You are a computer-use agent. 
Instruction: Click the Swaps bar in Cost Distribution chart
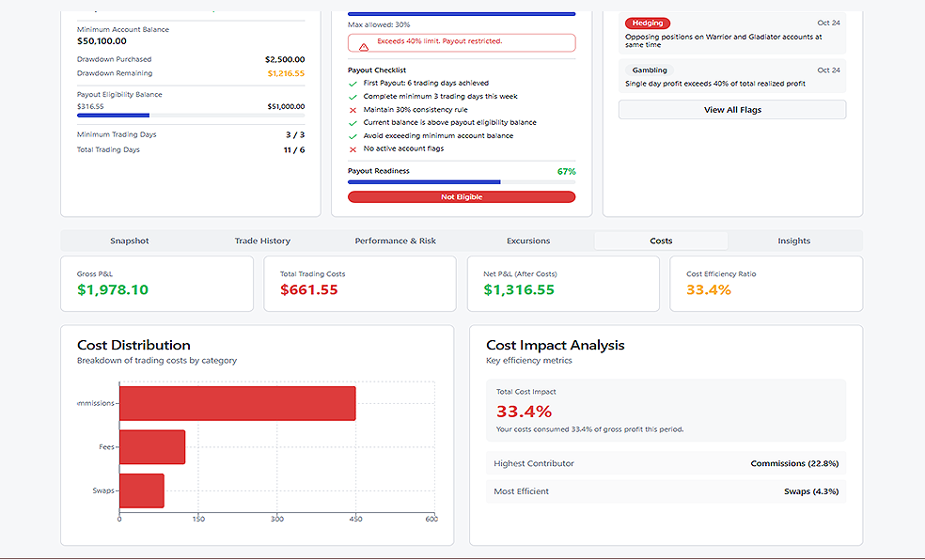pyautogui.click(x=142, y=490)
